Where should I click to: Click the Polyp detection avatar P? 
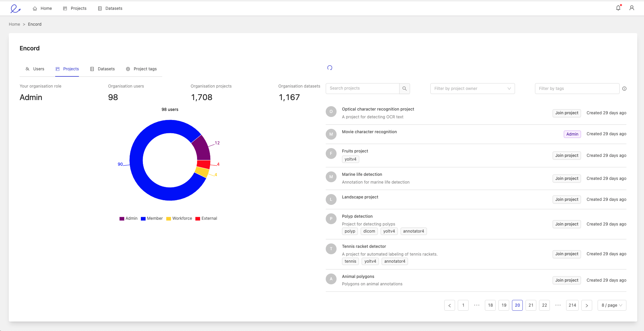331,219
